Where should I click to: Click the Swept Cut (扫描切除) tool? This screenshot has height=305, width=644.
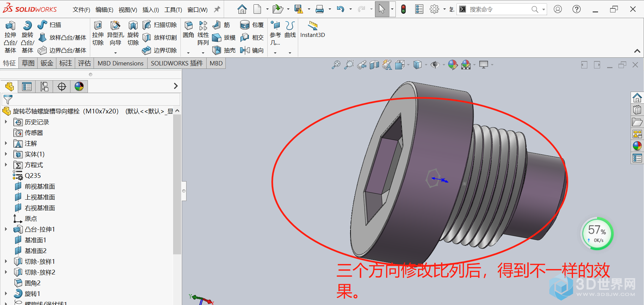pyautogui.click(x=160, y=25)
